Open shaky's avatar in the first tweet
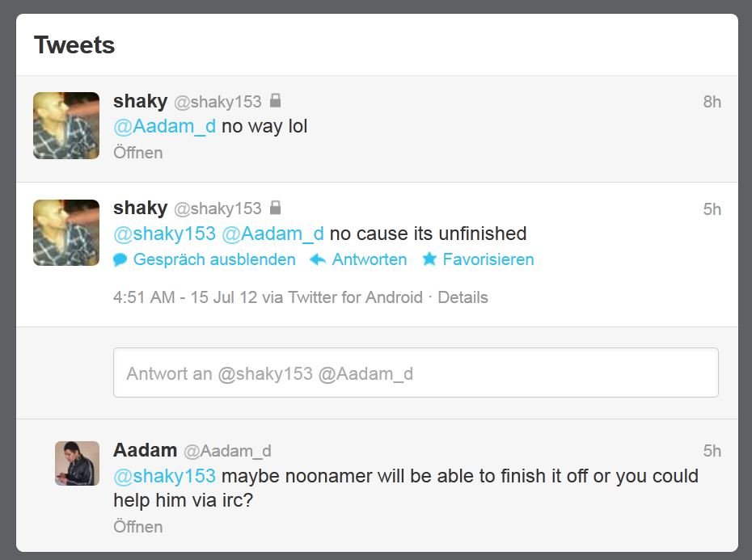This screenshot has height=560, width=752. pyautogui.click(x=66, y=125)
